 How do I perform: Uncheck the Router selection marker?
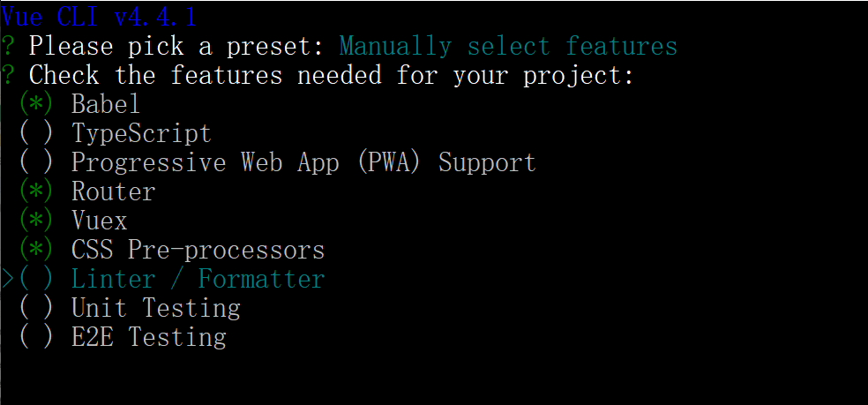[x=35, y=191]
